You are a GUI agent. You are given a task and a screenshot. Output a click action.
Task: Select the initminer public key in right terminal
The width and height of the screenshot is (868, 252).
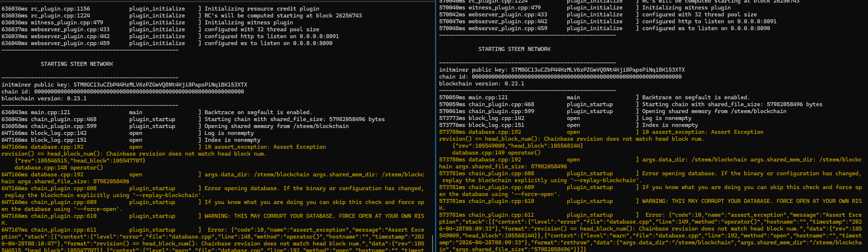click(598, 70)
